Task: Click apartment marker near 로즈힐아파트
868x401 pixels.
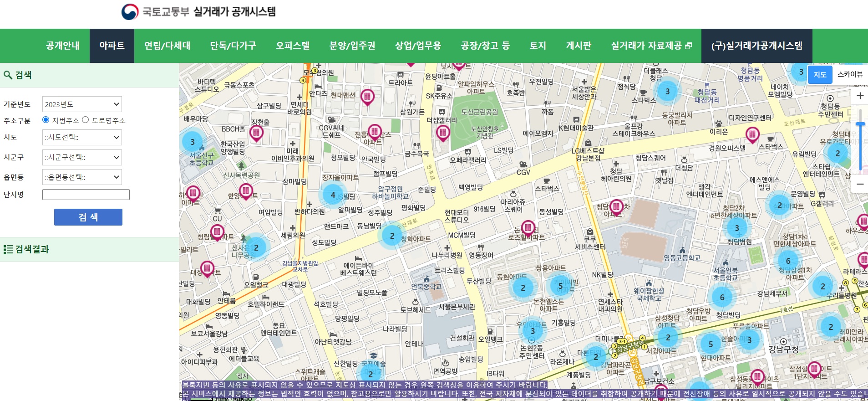Action: click(x=528, y=227)
